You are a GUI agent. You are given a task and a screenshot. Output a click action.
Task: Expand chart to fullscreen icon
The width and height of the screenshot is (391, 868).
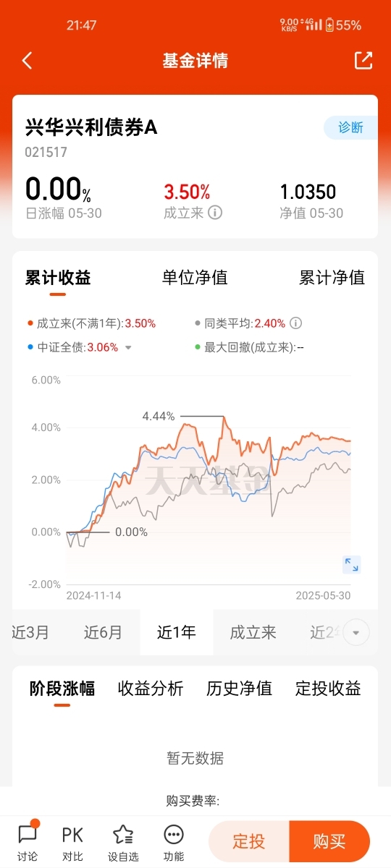point(351,565)
